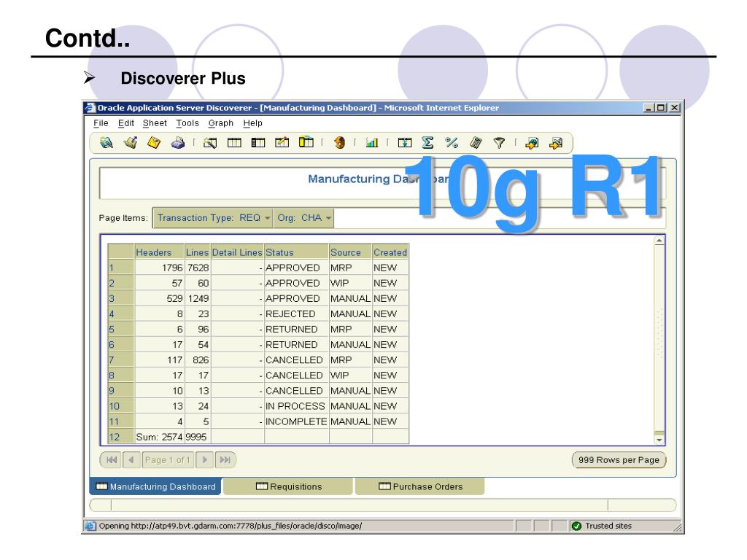Open the worksheet wizard icon with wand
Screen dimensions: 747x560
click(210, 142)
